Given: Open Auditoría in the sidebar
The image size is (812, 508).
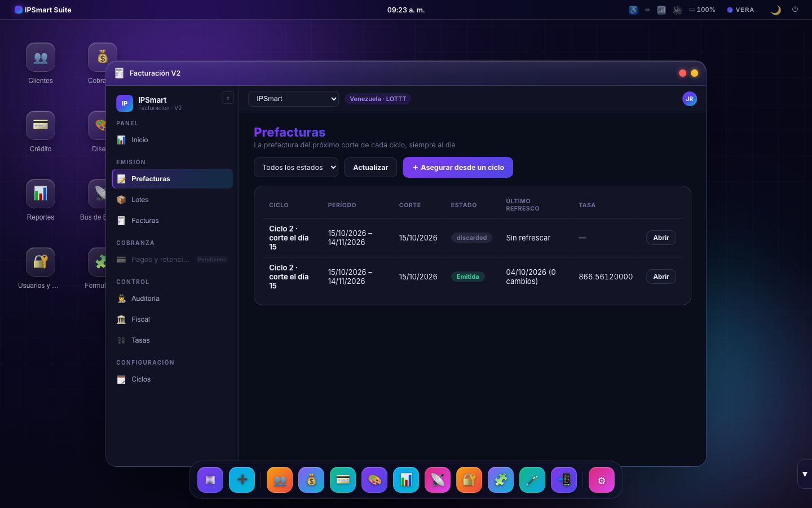Looking at the screenshot, I should click(x=172, y=299).
